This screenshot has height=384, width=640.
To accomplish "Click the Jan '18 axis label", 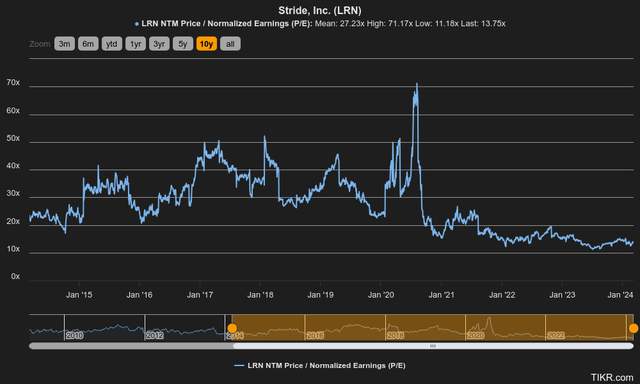I will pos(260,295).
